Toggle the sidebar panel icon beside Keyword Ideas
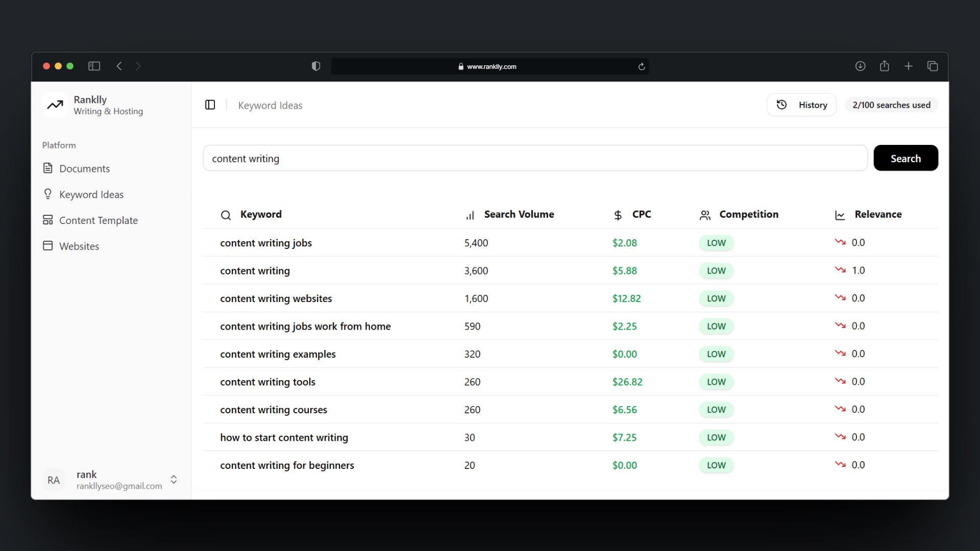The image size is (980, 551). pyautogui.click(x=210, y=105)
